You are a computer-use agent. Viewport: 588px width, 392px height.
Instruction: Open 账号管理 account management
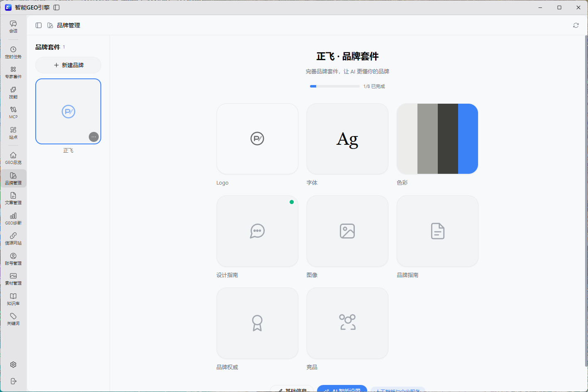(13, 259)
